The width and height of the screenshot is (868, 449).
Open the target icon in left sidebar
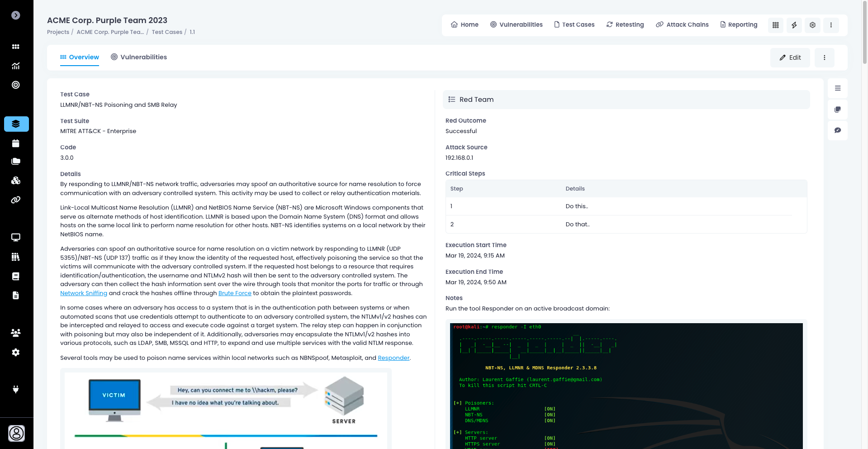point(16,85)
